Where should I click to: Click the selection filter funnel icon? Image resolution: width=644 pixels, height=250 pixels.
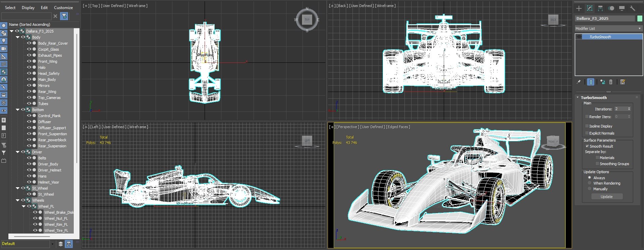(x=64, y=16)
